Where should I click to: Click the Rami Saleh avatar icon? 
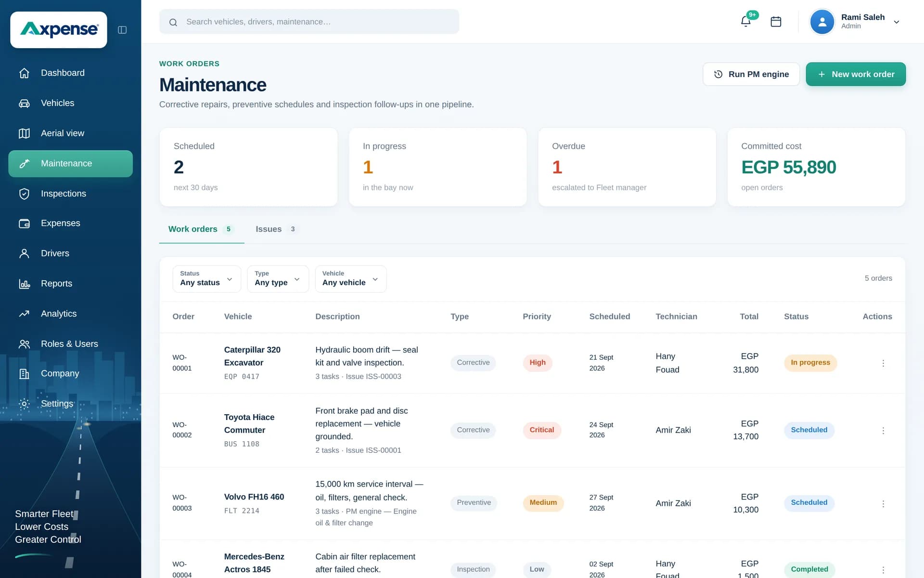point(822,22)
